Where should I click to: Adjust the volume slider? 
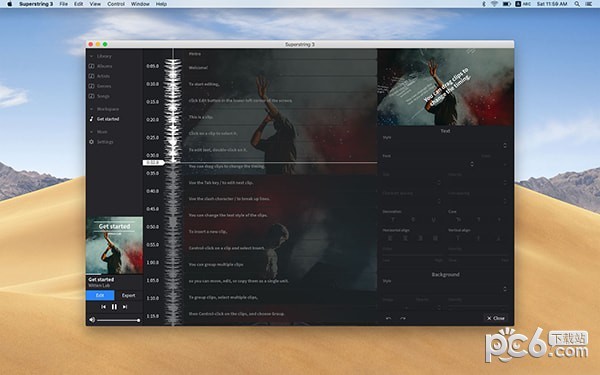(x=118, y=320)
